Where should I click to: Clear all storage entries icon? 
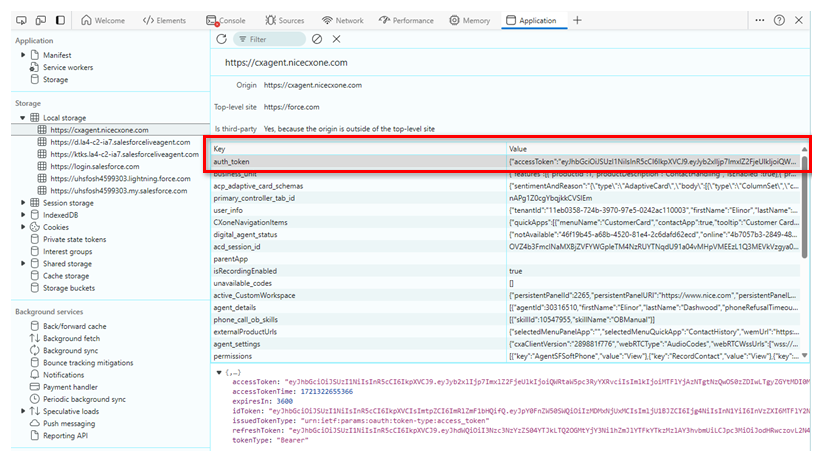(x=317, y=39)
